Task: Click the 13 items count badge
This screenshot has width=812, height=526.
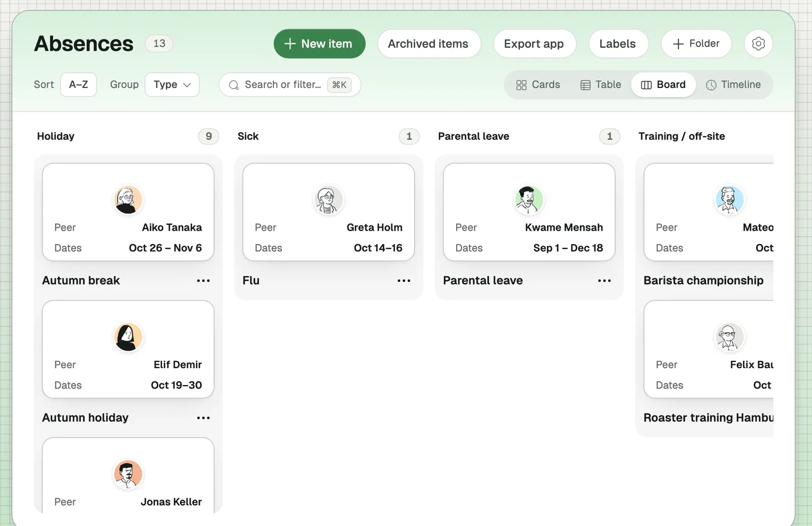Action: (159, 43)
